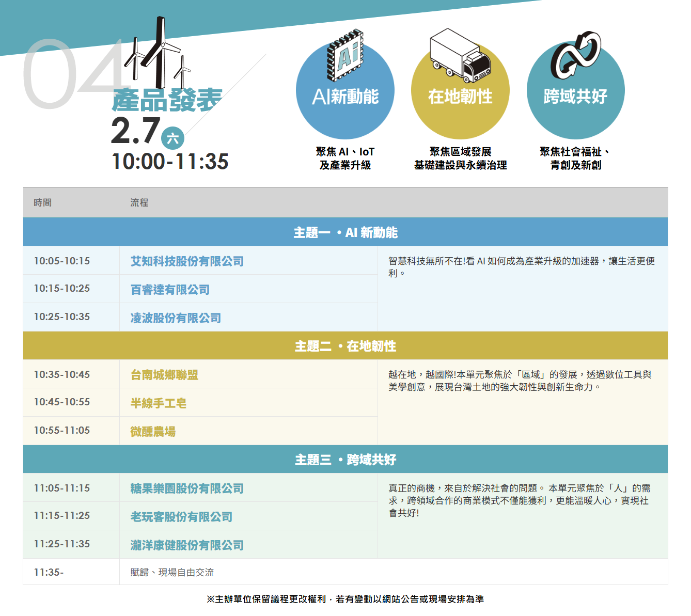Open 老玩客股份有限公司 link
Screen dimensions: 691x616
point(181,517)
